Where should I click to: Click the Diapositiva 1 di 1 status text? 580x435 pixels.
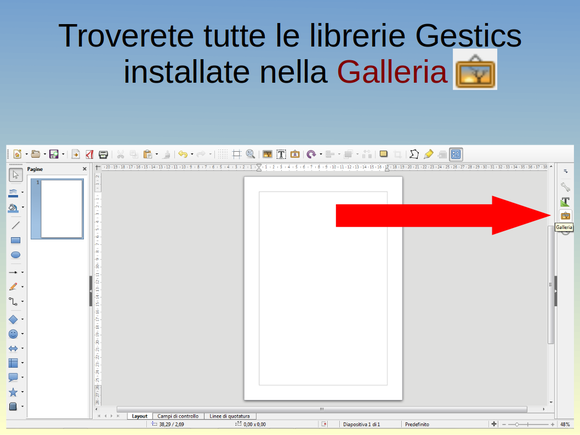tap(361, 424)
